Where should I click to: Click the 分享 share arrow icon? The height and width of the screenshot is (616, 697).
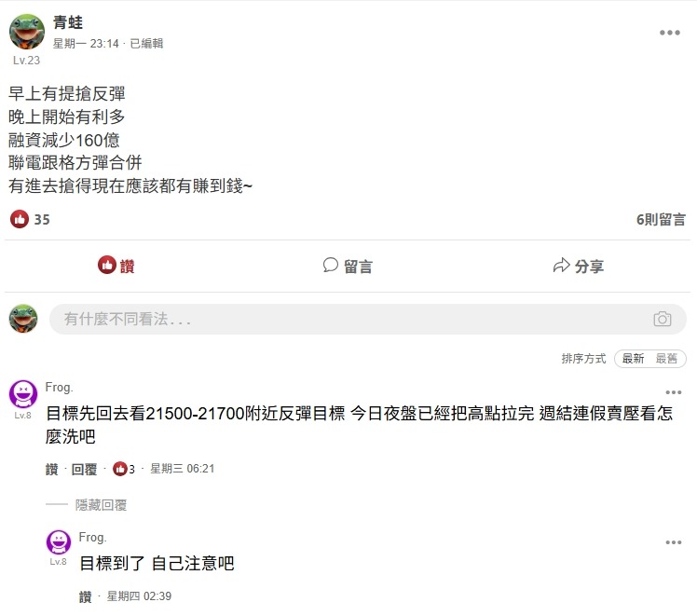pos(562,266)
